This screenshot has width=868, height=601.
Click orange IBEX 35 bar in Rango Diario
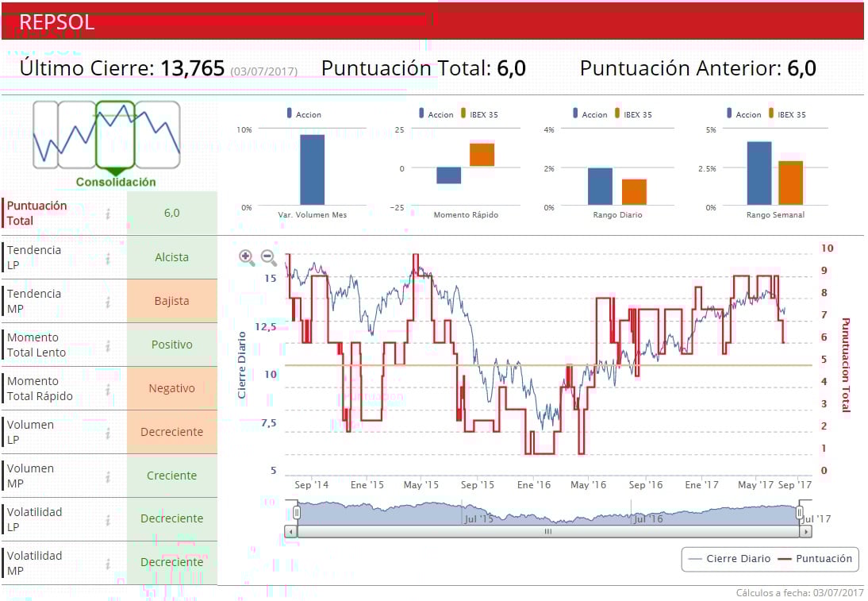click(x=635, y=192)
